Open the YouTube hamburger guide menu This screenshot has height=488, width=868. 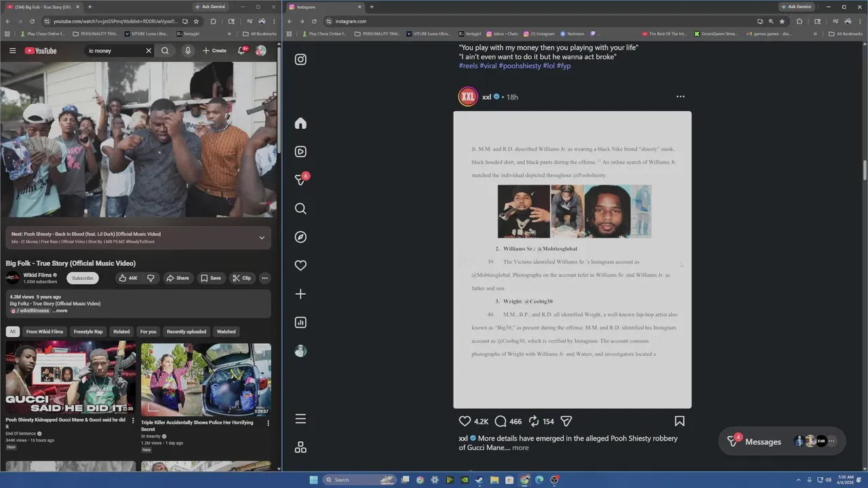coord(12,51)
